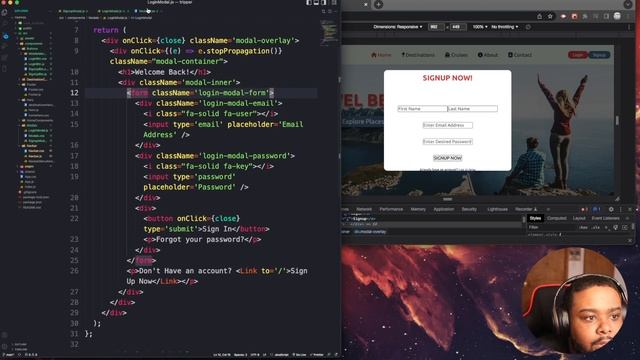Click the First Name field in signup modal
Image resolution: width=640 pixels, height=360 pixels.
click(x=422, y=109)
